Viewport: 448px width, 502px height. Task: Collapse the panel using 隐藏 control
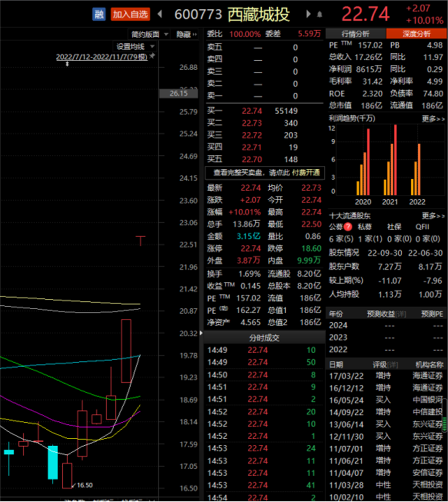tap(187, 34)
